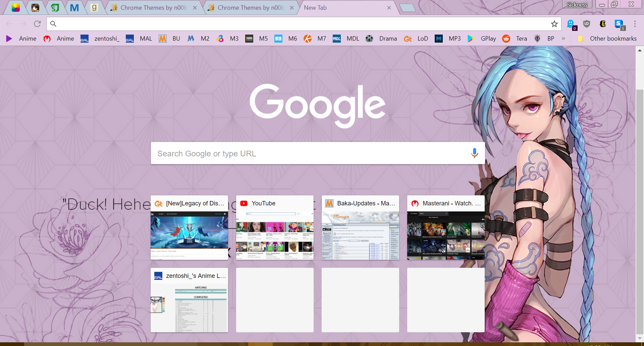Click the page scrollbar up arrow
The width and height of the screenshot is (644, 346).
[640, 50]
